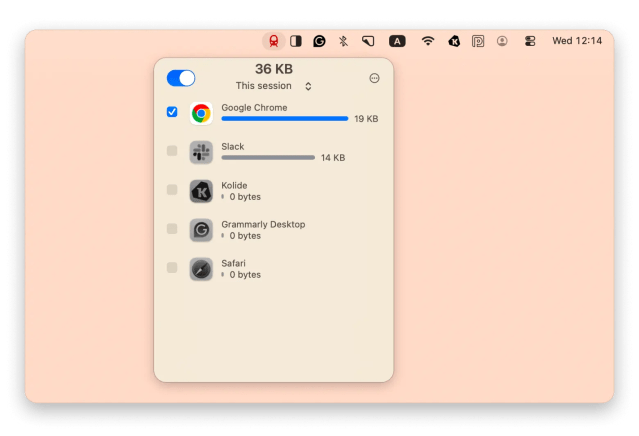Open the keyboard input source 'A' icon
Viewport: 639px width, 436px height.
pos(397,41)
